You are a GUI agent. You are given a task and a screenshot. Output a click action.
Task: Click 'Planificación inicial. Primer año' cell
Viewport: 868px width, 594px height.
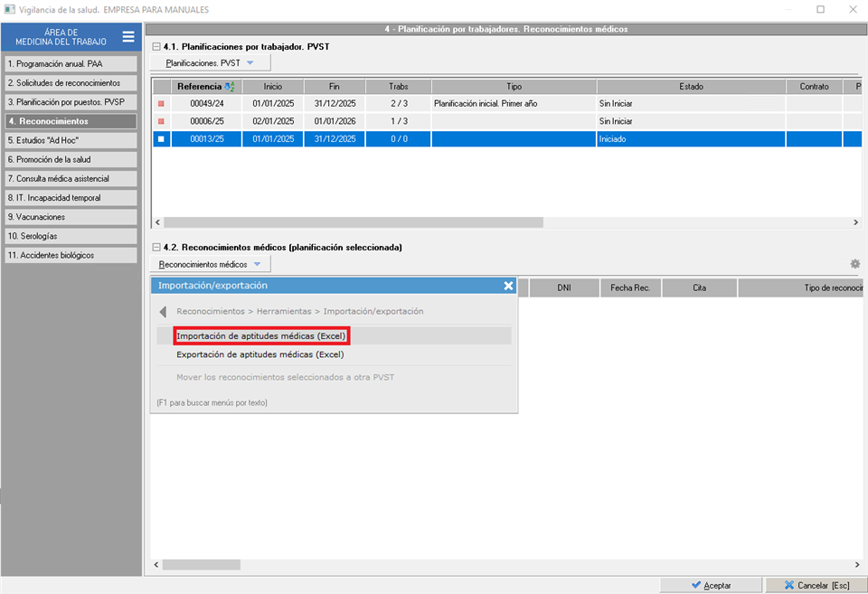pyautogui.click(x=514, y=104)
